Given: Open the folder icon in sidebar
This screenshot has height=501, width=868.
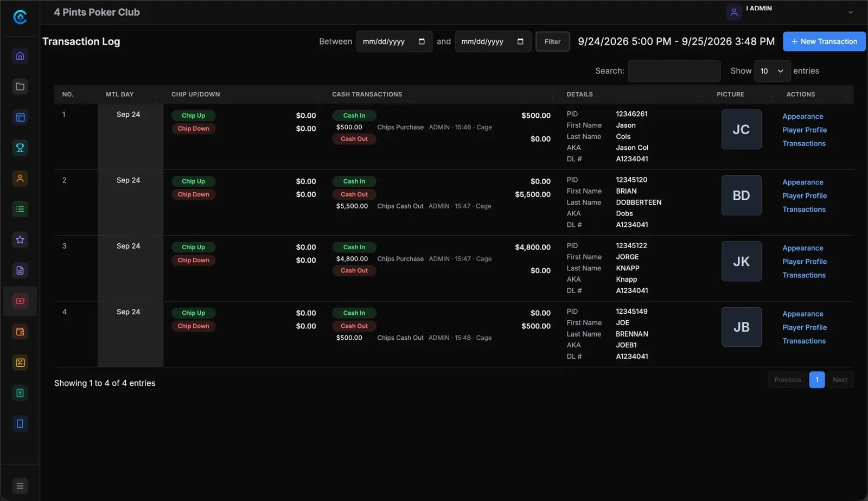Looking at the screenshot, I should 20,86.
